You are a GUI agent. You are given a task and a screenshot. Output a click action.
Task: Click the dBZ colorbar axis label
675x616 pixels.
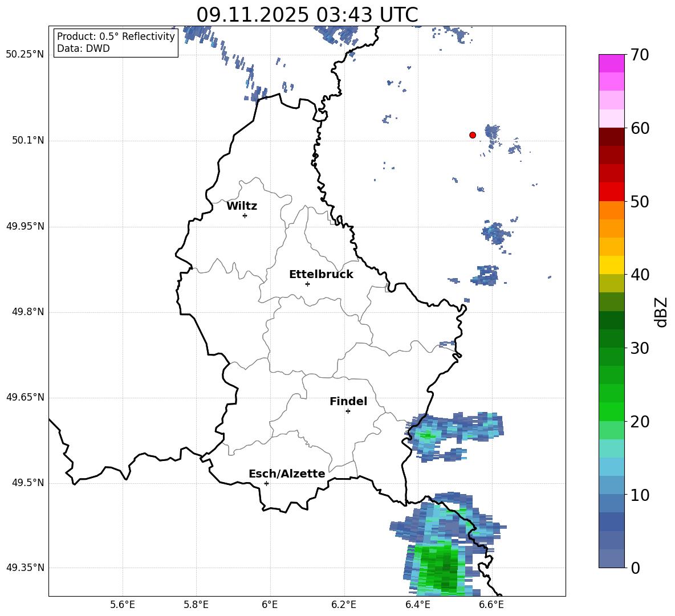(x=661, y=312)
